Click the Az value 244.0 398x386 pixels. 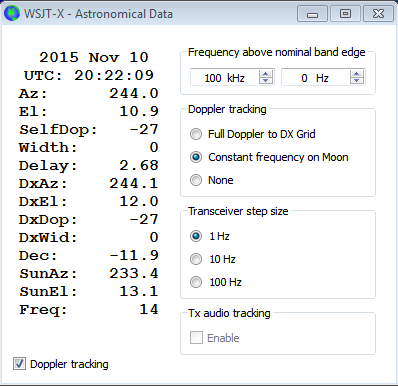click(x=134, y=93)
